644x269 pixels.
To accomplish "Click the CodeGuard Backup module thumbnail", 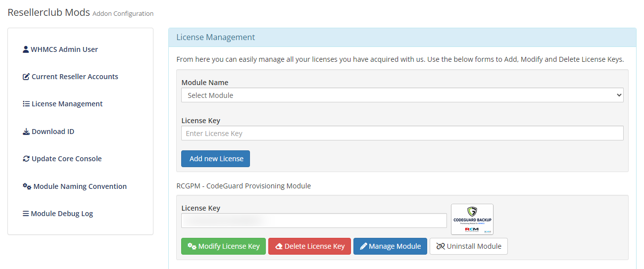I will click(472, 219).
